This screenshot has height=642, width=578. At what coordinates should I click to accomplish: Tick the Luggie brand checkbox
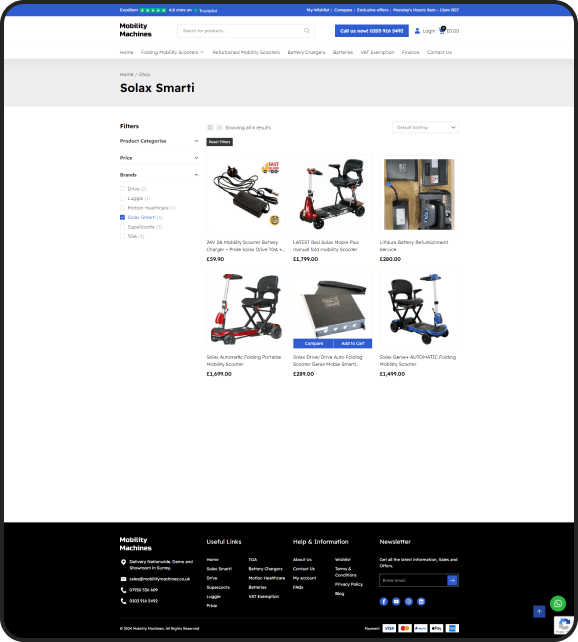[122, 198]
